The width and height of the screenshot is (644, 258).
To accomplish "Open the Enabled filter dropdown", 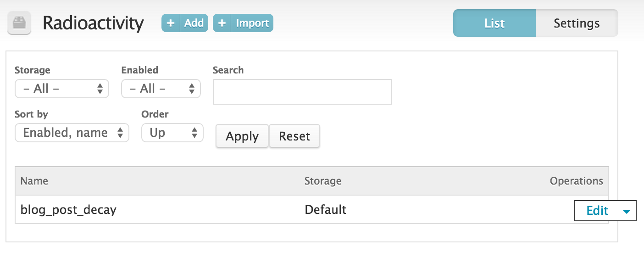I will (x=161, y=89).
